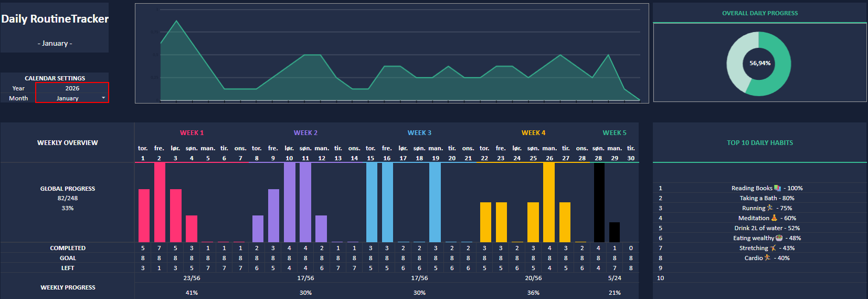
Task: Select the day 15 header number
Action: pyautogui.click(x=371, y=158)
